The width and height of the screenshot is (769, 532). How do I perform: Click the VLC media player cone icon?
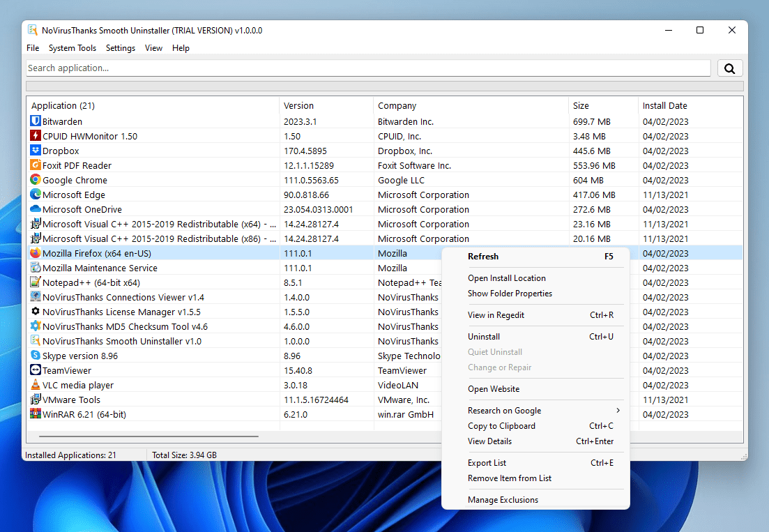pos(36,385)
